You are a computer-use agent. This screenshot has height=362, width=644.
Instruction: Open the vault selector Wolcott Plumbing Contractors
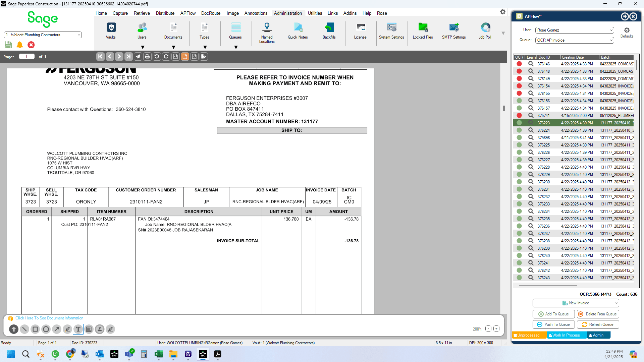tap(43, 35)
